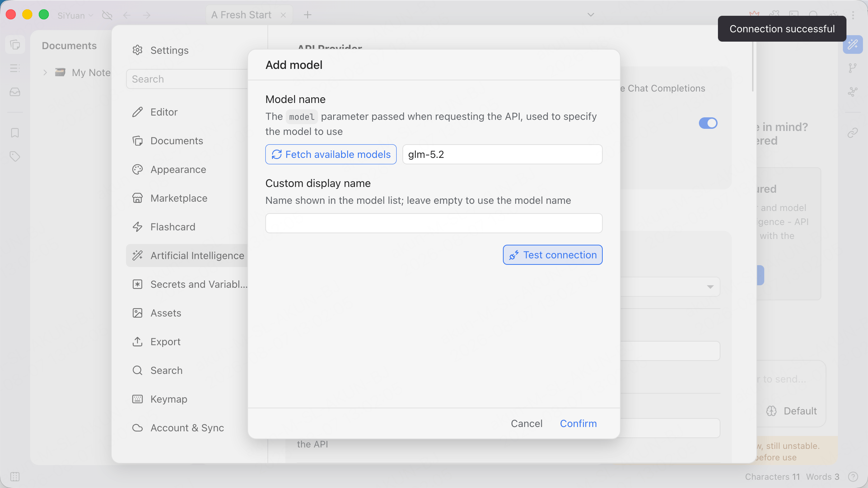Select Editor in the settings sidebar
Screen dimensions: 868x488
(x=187, y=112)
